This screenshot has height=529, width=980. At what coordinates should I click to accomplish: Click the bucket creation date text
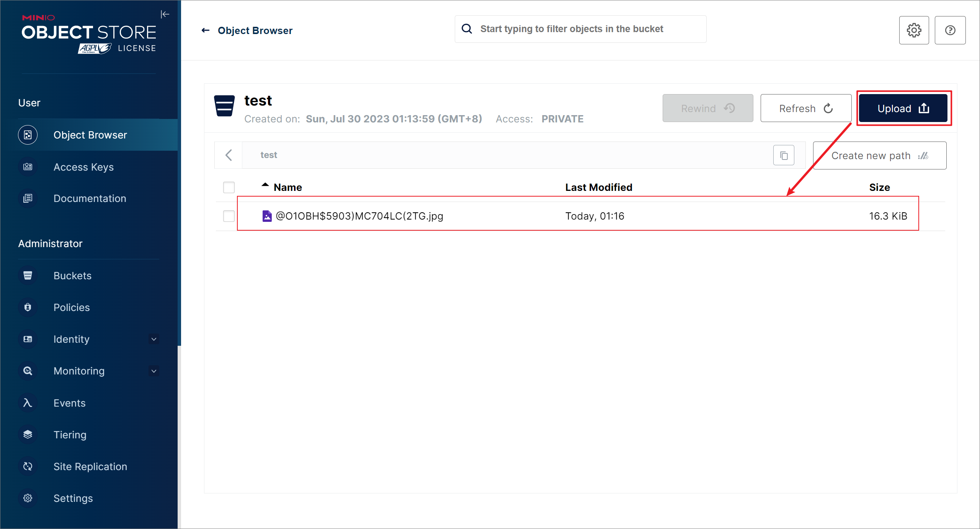394,119
